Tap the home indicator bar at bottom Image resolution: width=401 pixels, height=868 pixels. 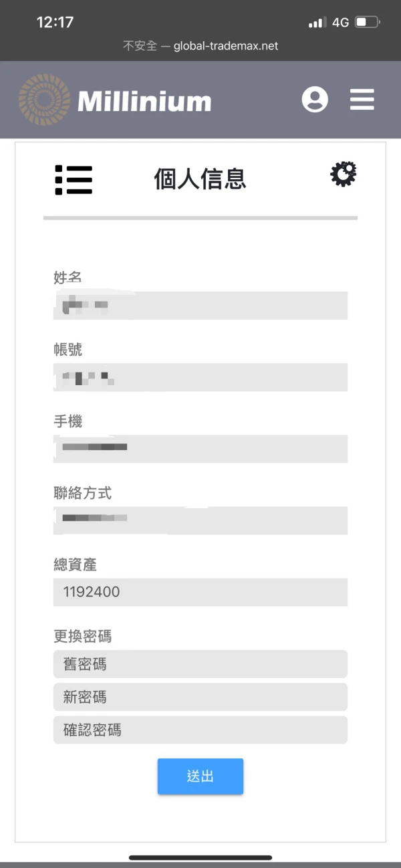point(200,858)
